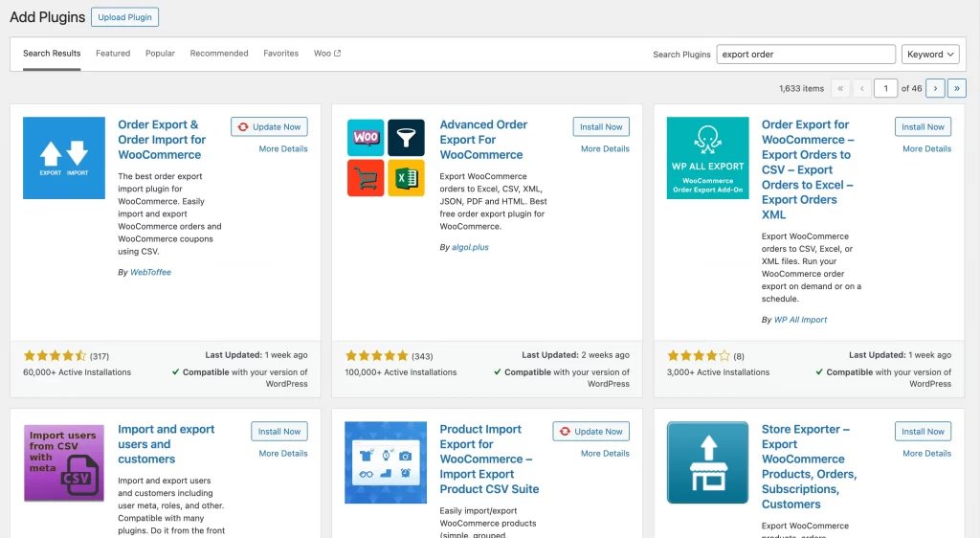Jump to the last results page arrow
Viewport: 980px width, 538px height.
pos(957,88)
